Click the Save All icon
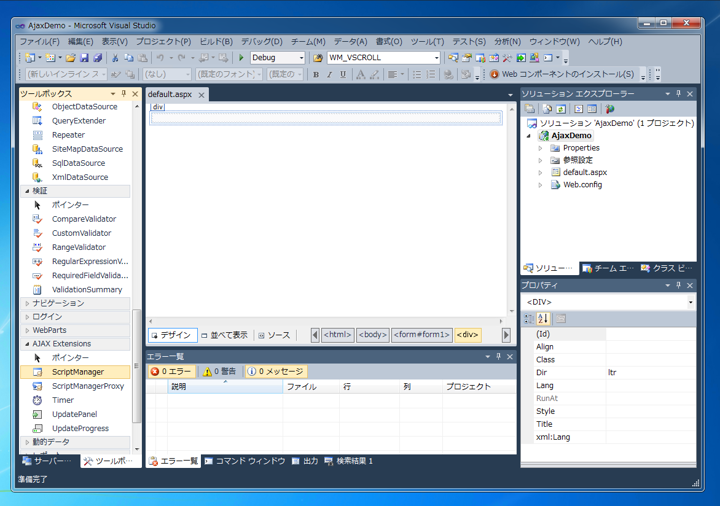720x506 pixels. tap(97, 58)
